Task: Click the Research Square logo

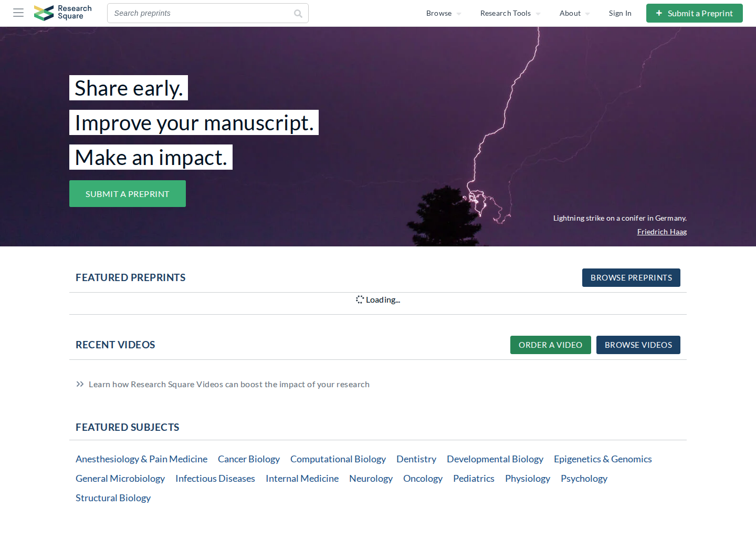Action: (63, 13)
